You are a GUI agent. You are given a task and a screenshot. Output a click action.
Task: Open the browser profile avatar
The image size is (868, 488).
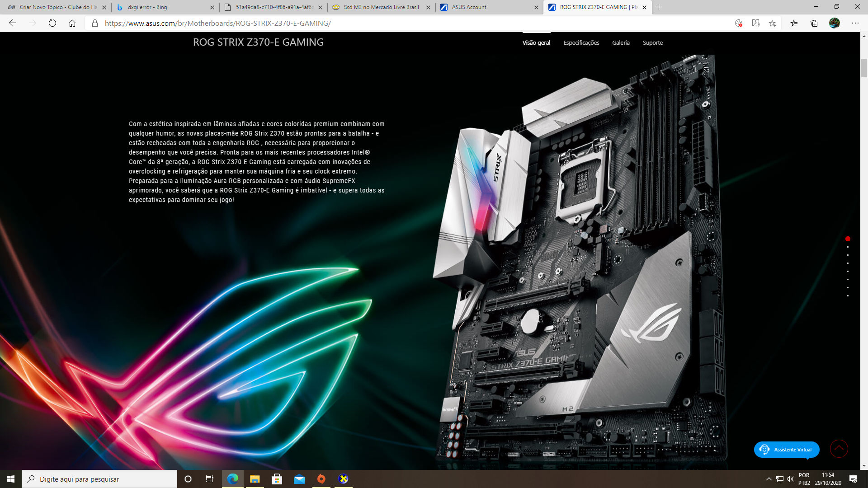click(835, 23)
